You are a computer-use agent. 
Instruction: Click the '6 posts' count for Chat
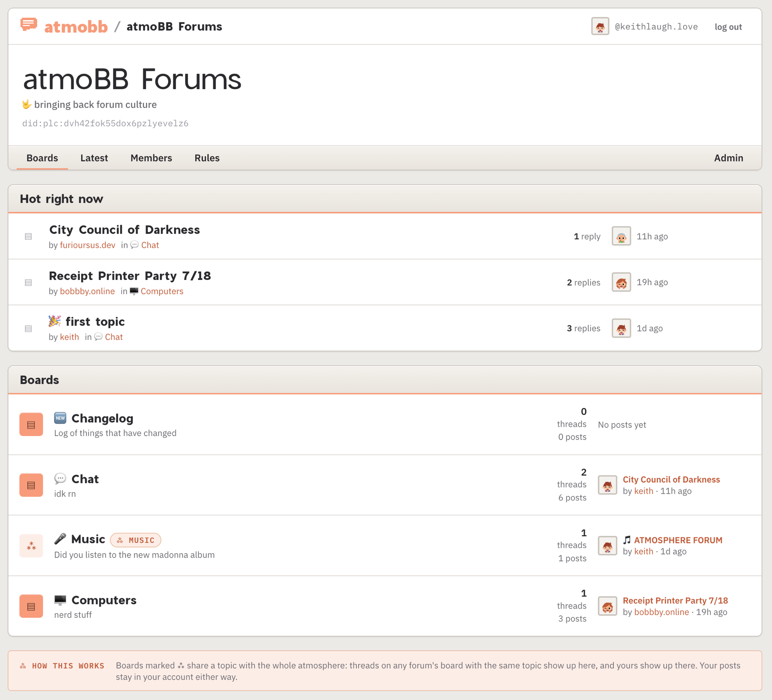coord(572,498)
